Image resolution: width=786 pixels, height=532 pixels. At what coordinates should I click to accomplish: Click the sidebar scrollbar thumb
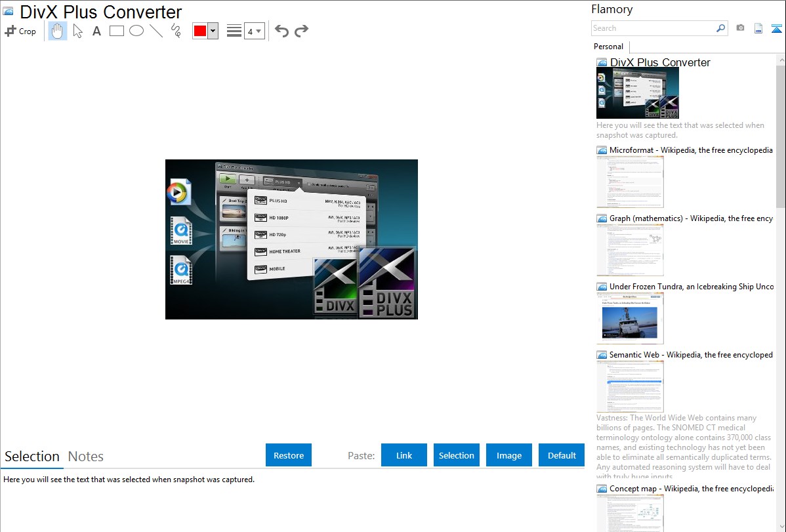781,136
